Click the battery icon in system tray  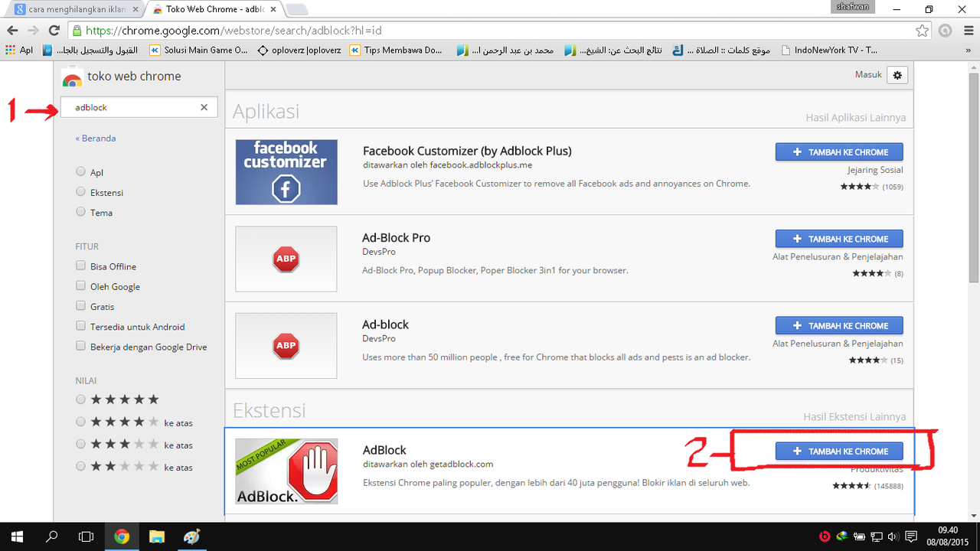click(859, 536)
